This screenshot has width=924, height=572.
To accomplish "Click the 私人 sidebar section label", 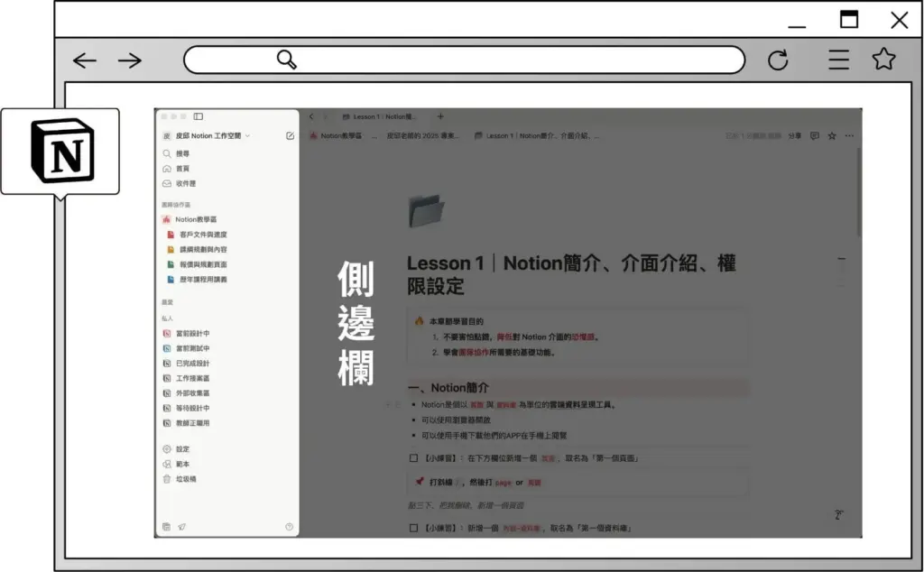I will (x=167, y=318).
